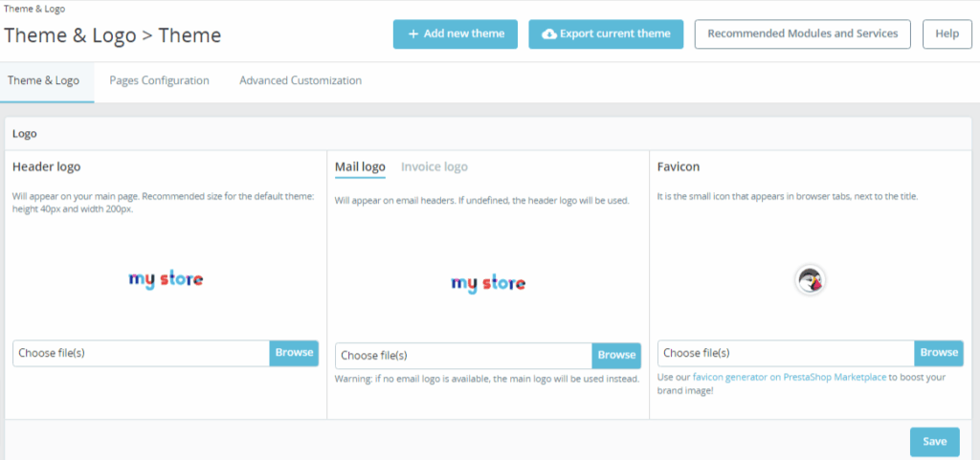
Task: Click the plus icon on Add new theme
Action: point(413,34)
